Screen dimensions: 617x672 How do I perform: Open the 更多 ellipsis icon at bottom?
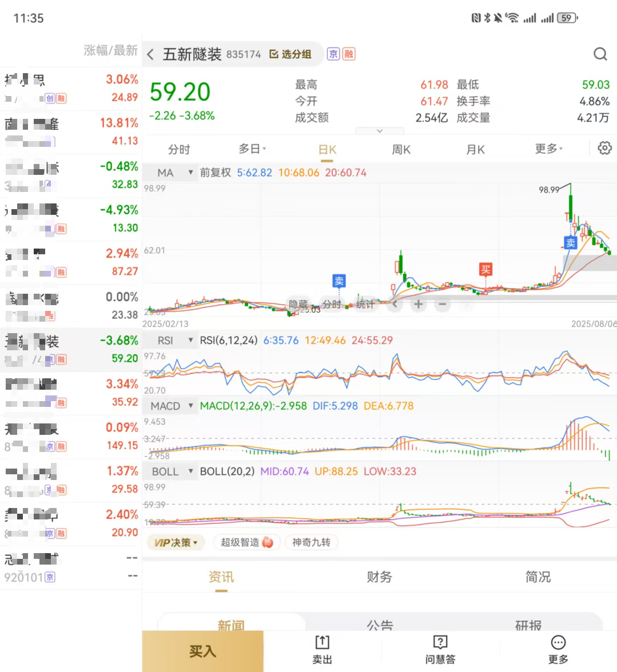(x=558, y=650)
